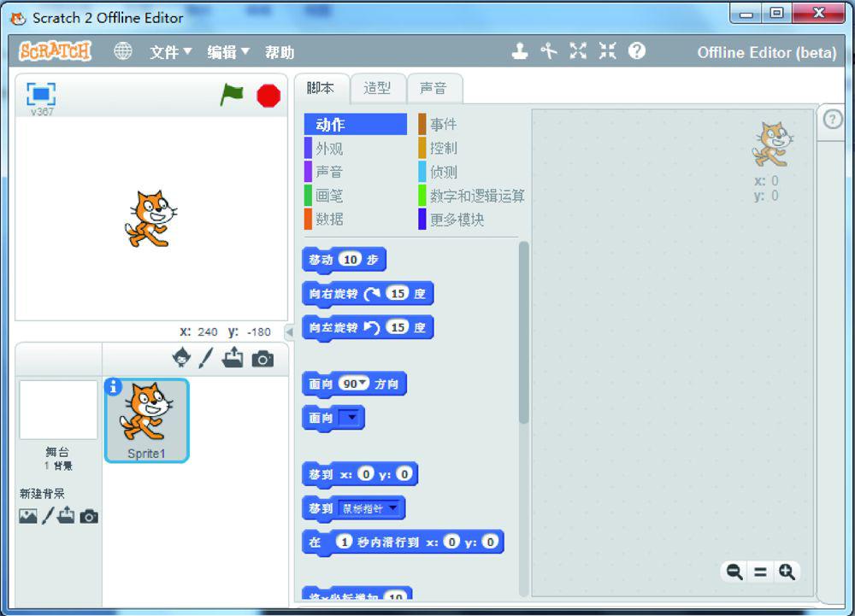The width and height of the screenshot is (855, 616).
Task: Take new sprite photo from camera
Action: [263, 359]
